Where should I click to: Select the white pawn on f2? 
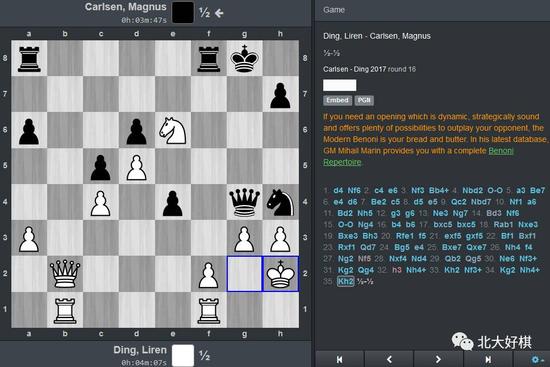(209, 274)
